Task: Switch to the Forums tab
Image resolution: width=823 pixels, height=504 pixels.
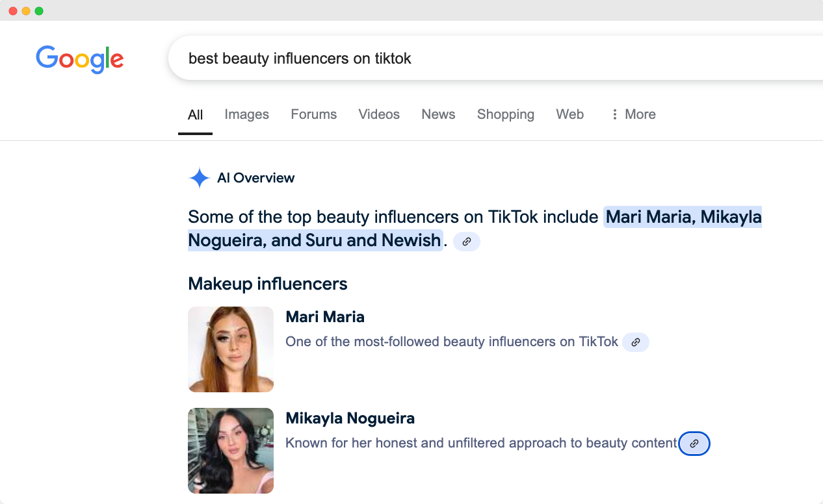Action: pos(313,114)
